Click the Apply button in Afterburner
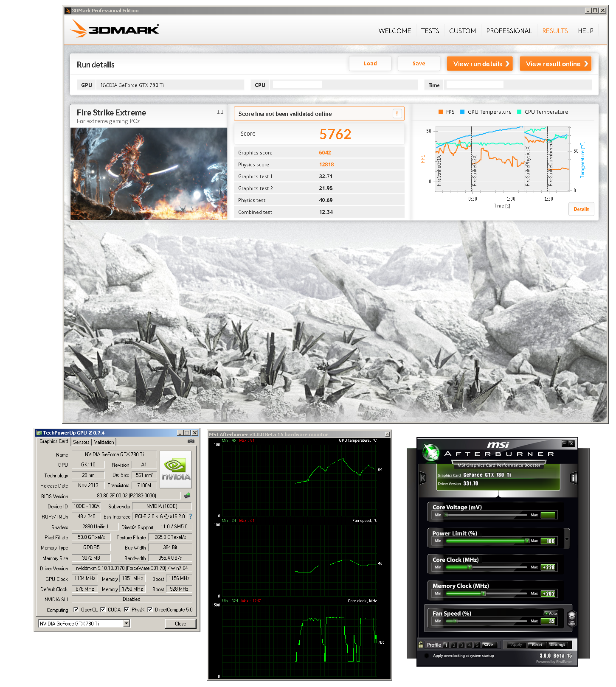Screen dimensions: 616x687 [x=516, y=645]
